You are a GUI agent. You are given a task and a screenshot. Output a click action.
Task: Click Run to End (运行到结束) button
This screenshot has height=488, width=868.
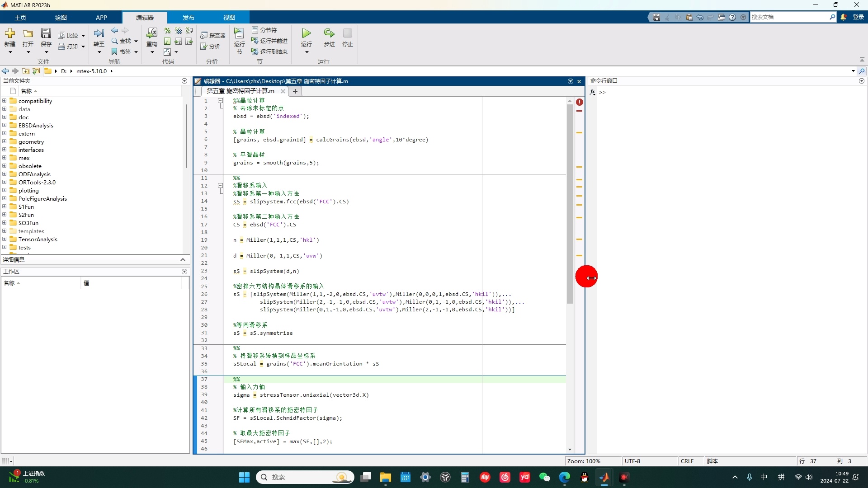[269, 52]
